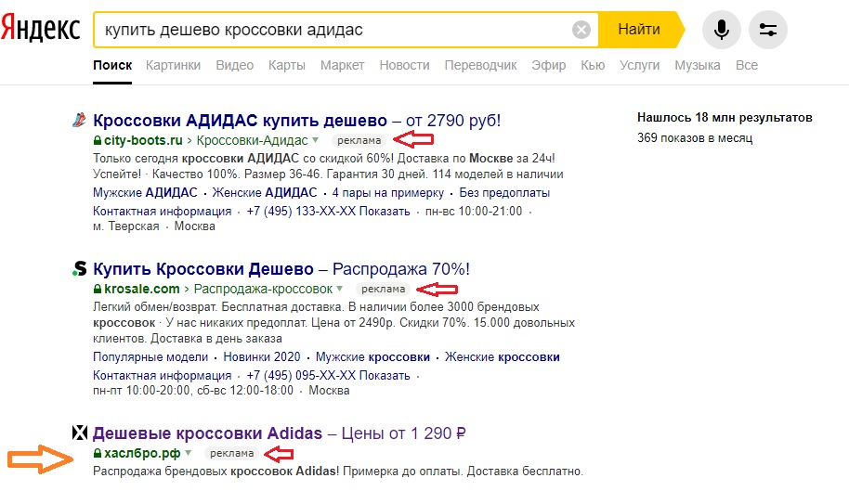Open search settings sliders icon
Screen dimensions: 849x504
click(x=768, y=30)
